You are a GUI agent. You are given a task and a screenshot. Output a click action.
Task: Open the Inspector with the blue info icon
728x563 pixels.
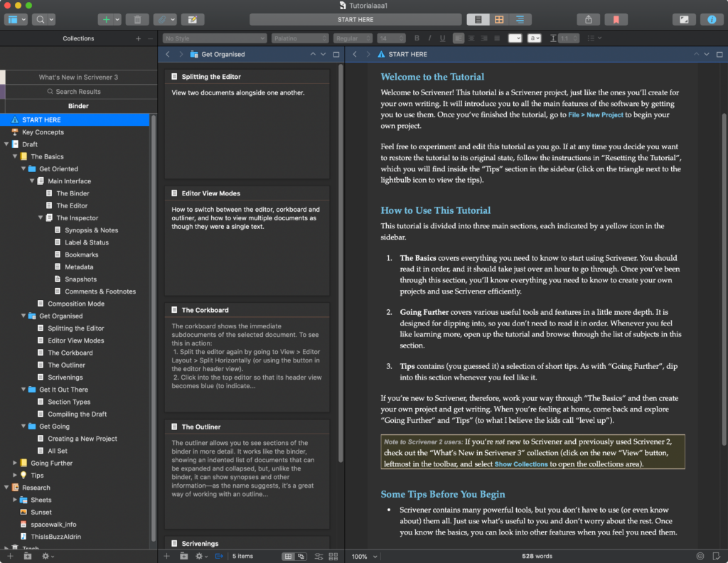711,19
